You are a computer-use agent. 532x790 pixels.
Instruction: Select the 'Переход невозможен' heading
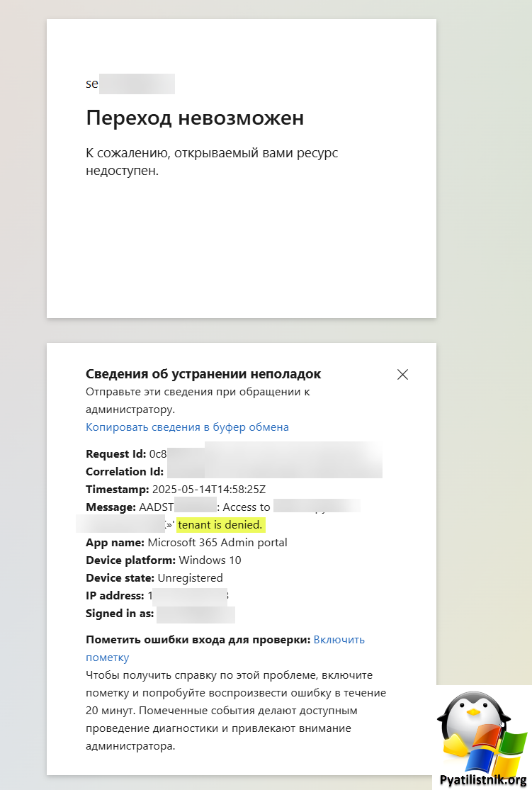pyautogui.click(x=195, y=118)
